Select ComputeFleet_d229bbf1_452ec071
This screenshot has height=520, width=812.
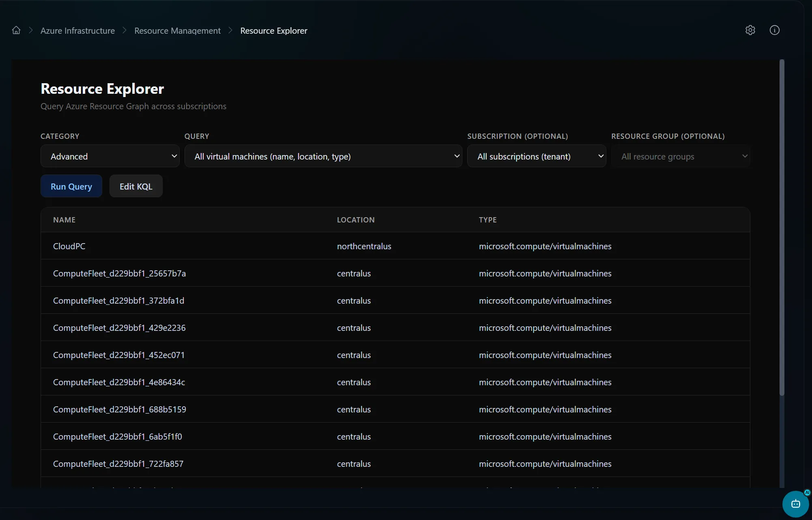click(119, 355)
